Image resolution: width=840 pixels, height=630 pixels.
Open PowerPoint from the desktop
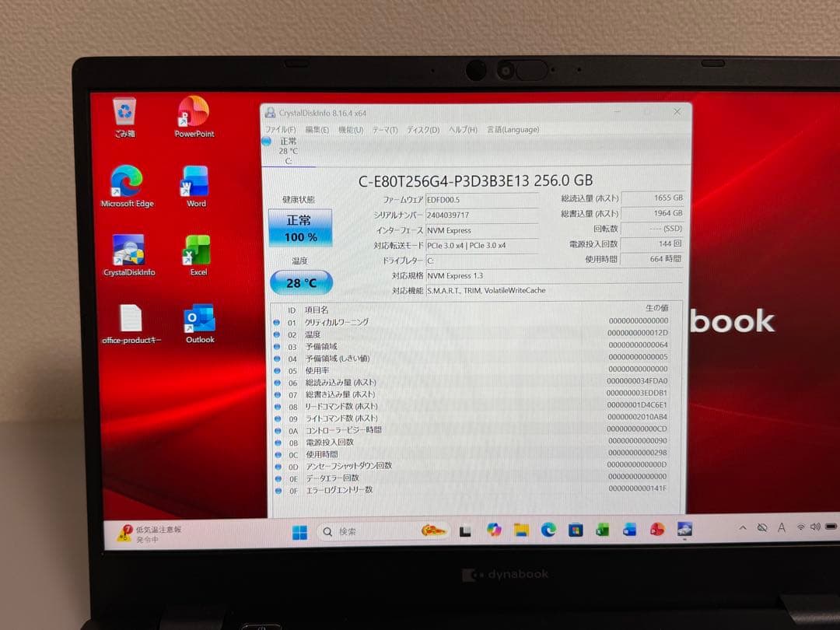pyautogui.click(x=192, y=114)
